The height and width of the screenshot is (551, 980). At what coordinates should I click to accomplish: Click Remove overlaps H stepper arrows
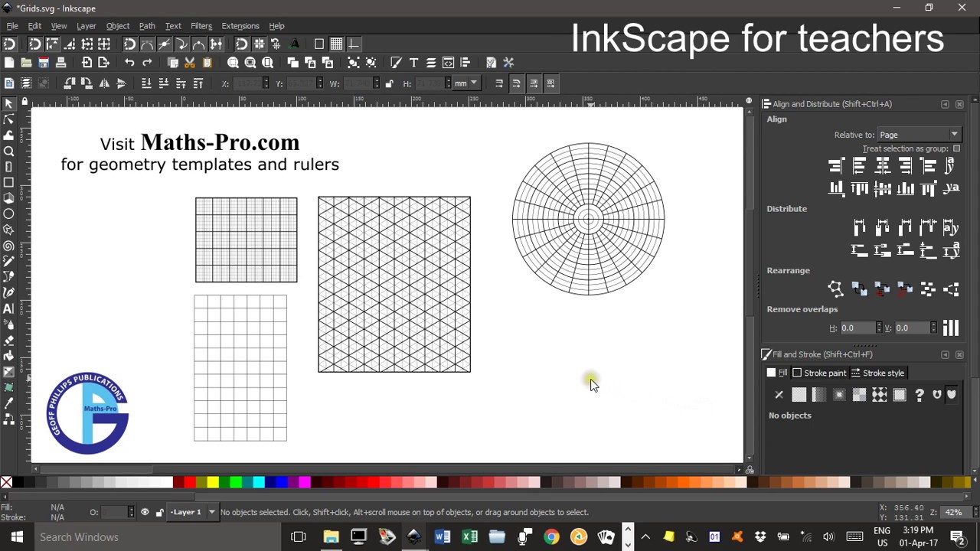(x=879, y=328)
